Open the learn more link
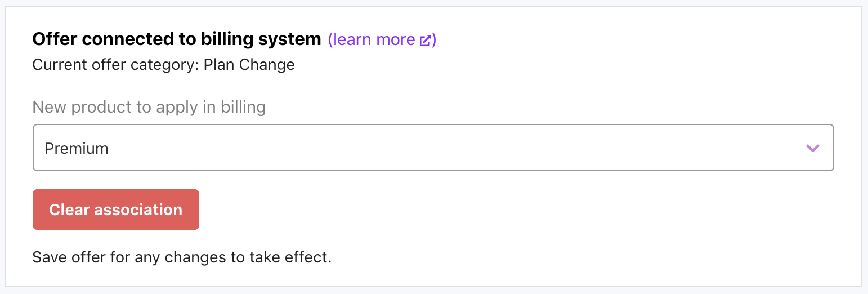This screenshot has width=868, height=294. click(372, 39)
